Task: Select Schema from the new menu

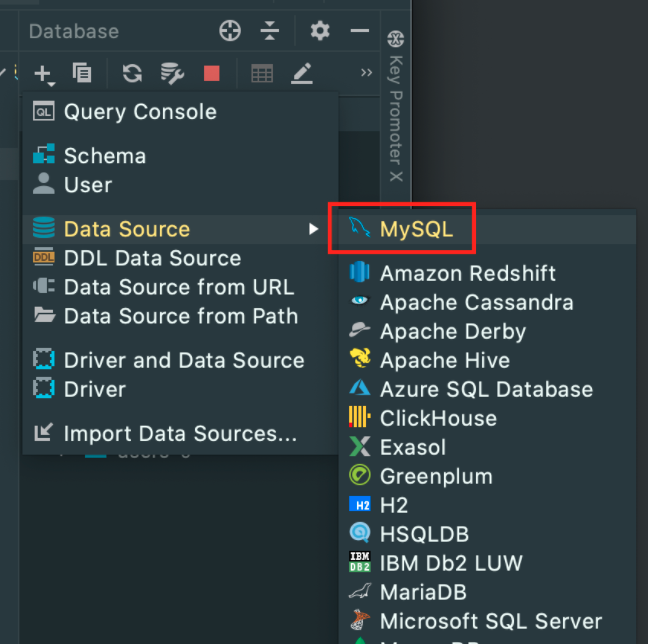Action: click(x=180, y=156)
